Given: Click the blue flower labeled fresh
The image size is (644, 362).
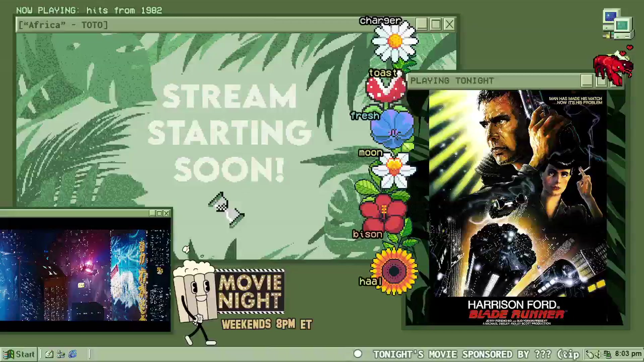Looking at the screenshot, I should (x=392, y=129).
